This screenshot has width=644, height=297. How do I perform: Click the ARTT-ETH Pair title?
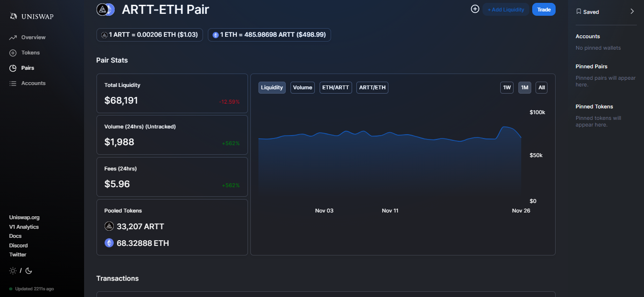(x=165, y=9)
